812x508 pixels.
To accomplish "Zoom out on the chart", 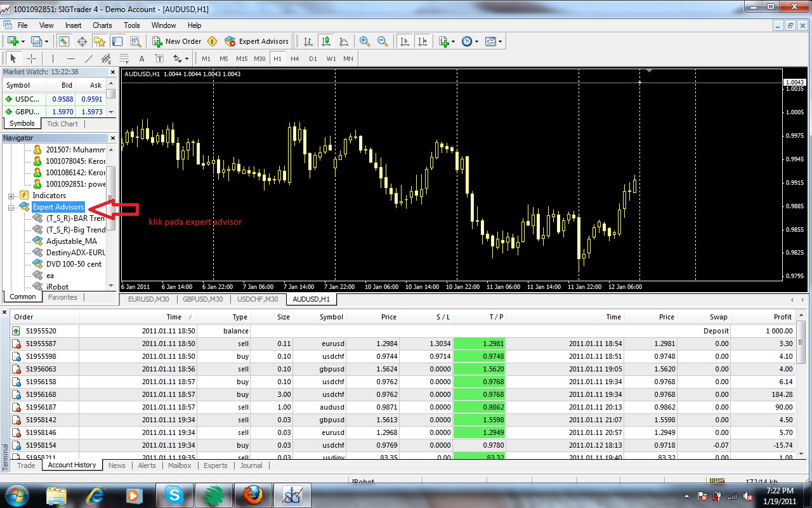I will [383, 41].
